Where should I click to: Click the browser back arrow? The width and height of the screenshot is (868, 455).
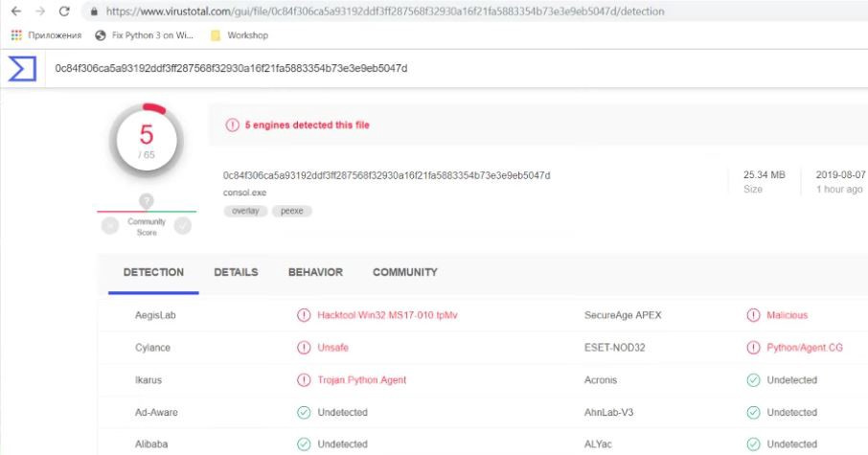[x=15, y=11]
